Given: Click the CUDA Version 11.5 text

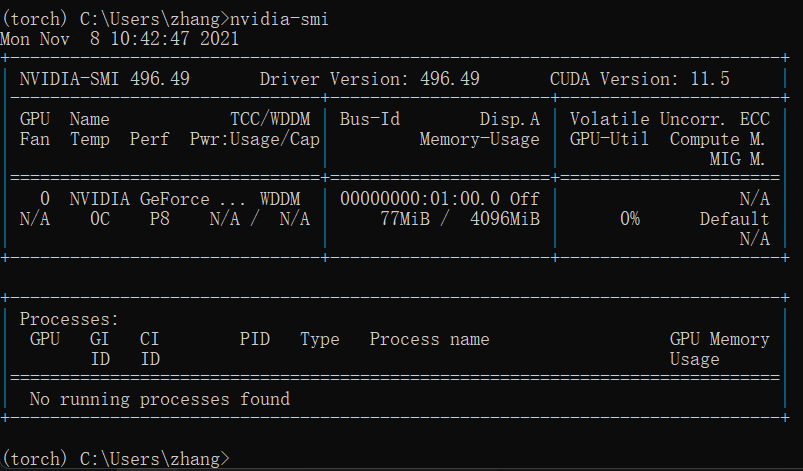Looking at the screenshot, I should tap(640, 79).
